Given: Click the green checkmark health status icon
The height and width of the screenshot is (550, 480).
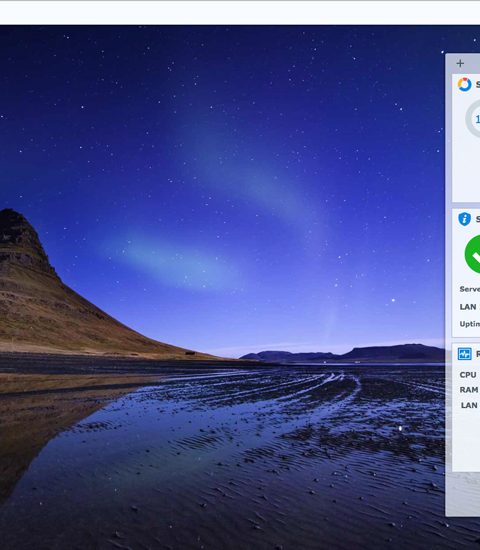Looking at the screenshot, I should pos(473,254).
